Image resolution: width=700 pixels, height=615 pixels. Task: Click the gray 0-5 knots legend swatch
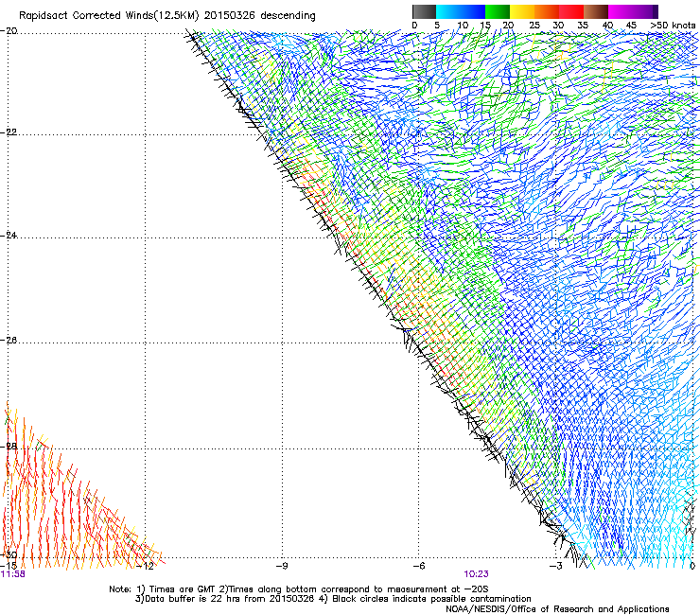(x=424, y=11)
